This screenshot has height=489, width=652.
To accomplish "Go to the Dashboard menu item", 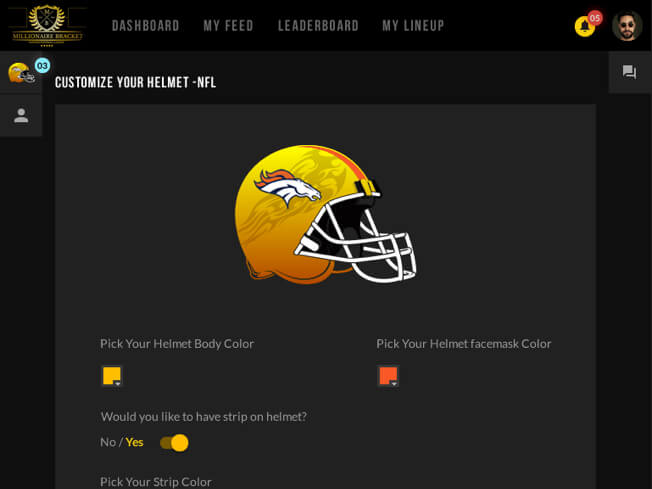I will 146,26.
